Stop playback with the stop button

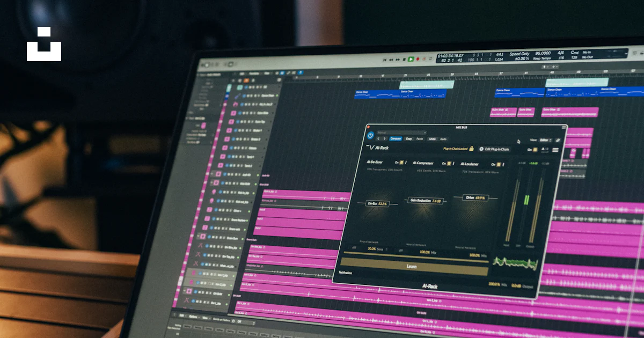404,59
